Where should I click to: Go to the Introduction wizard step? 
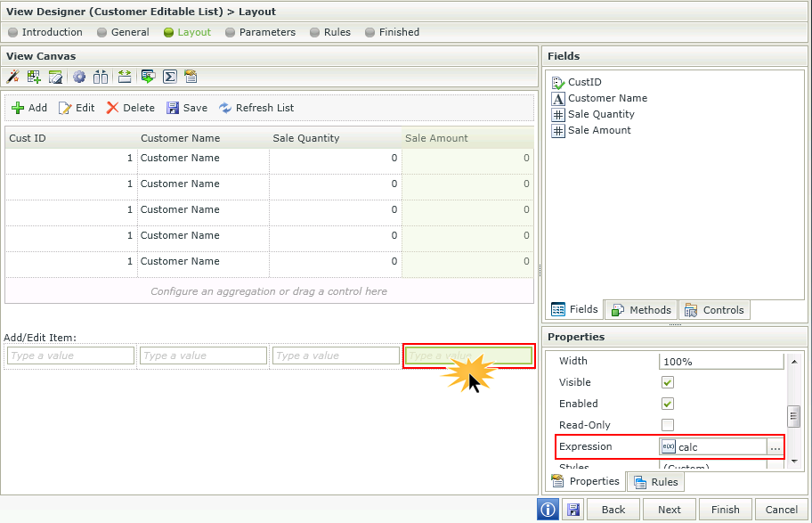coord(45,32)
